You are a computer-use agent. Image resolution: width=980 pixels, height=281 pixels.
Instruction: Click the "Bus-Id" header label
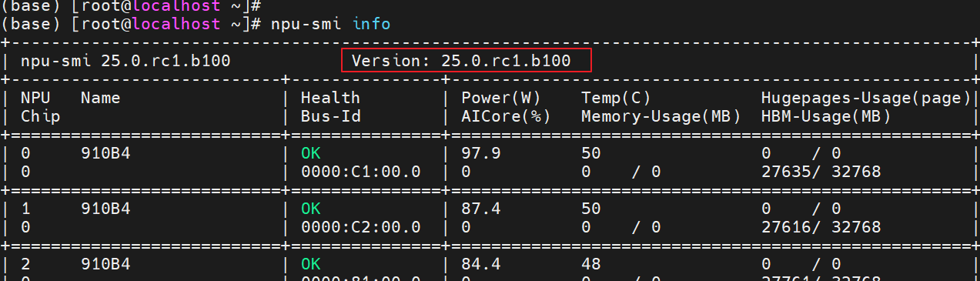pos(330,116)
